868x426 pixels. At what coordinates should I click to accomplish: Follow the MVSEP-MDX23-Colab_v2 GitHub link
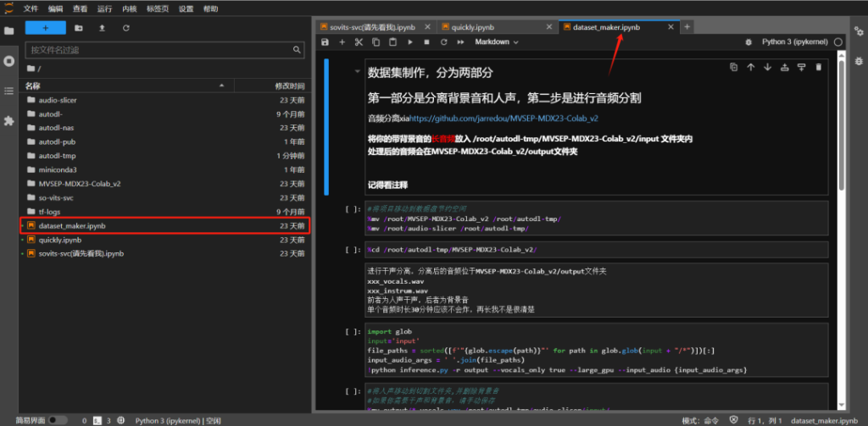[504, 119]
